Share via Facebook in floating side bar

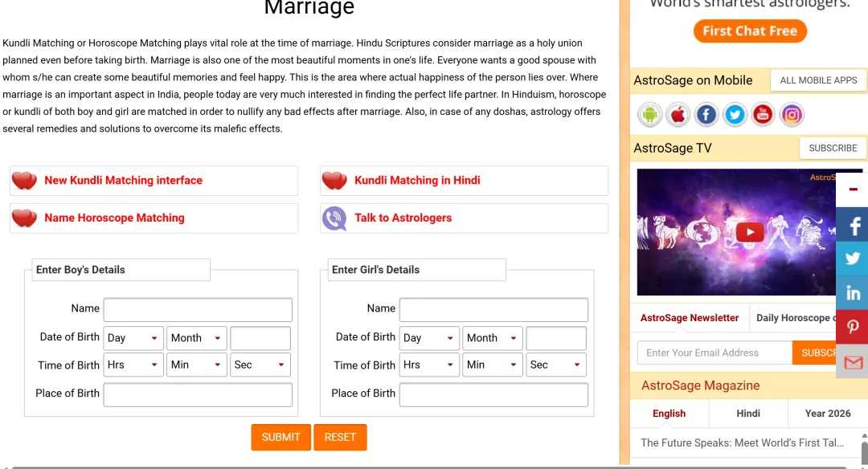(x=853, y=225)
